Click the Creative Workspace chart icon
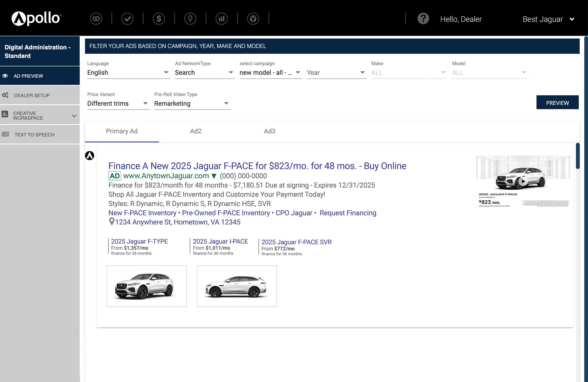This screenshot has height=382, width=588. point(5,114)
